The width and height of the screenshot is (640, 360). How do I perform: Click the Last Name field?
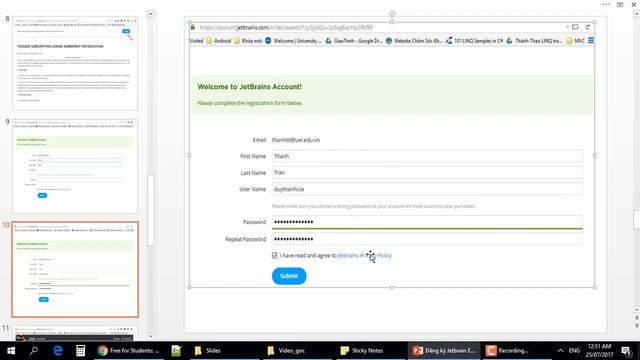point(427,173)
